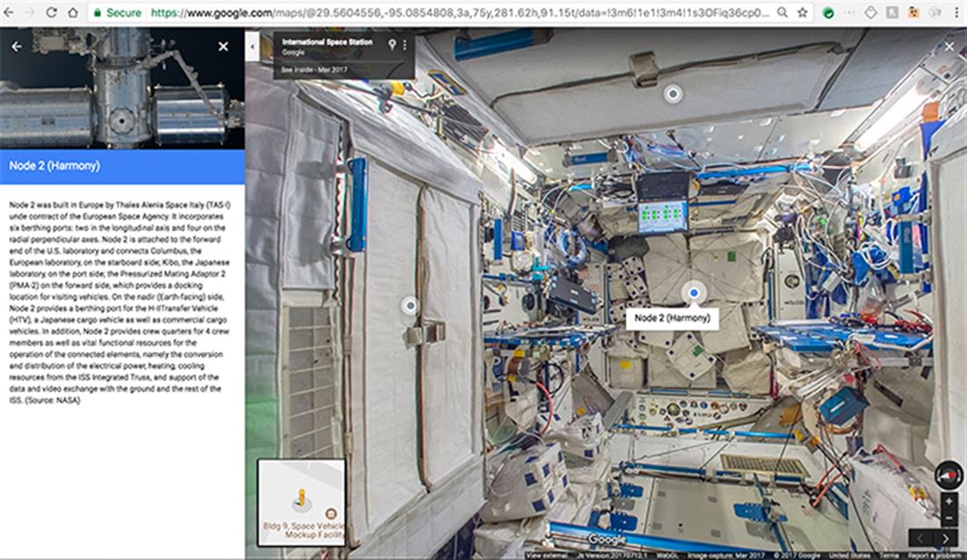The image size is (967, 560).
Task: Open the mini map thumbnail
Action: [301, 503]
